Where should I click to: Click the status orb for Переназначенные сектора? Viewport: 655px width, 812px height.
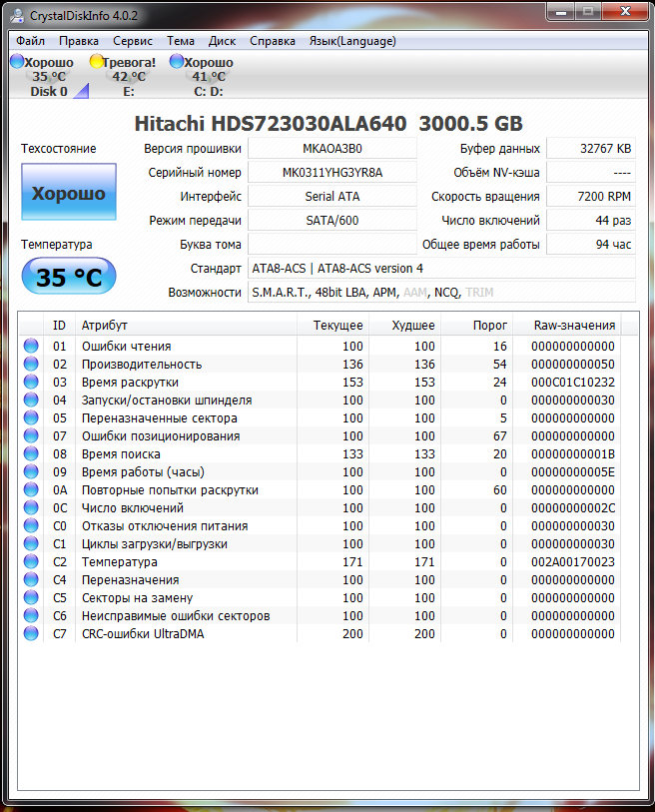coord(31,417)
